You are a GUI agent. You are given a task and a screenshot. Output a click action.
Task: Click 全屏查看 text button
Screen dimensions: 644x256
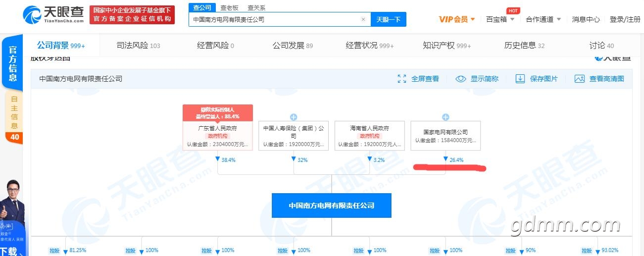coord(425,79)
